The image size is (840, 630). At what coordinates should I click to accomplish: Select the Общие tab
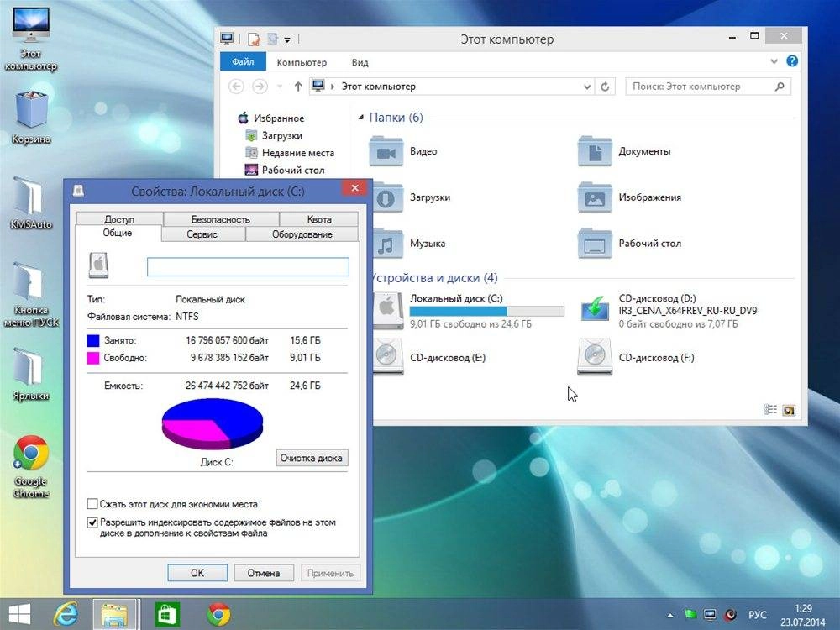(x=118, y=233)
